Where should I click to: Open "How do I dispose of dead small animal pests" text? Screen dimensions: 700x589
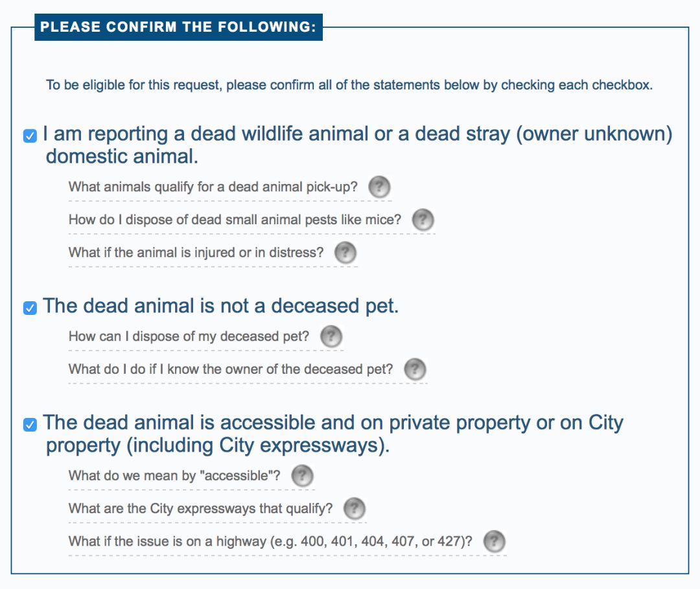(x=235, y=220)
